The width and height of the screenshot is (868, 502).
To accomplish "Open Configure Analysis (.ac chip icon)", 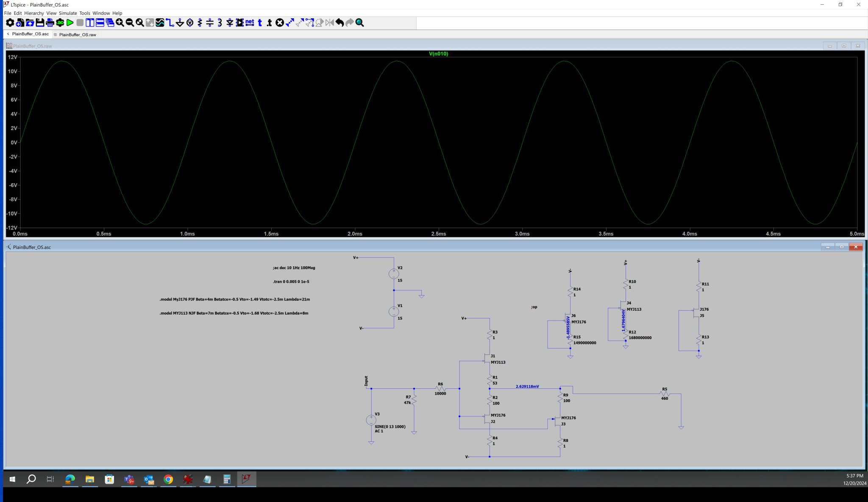I will [60, 23].
